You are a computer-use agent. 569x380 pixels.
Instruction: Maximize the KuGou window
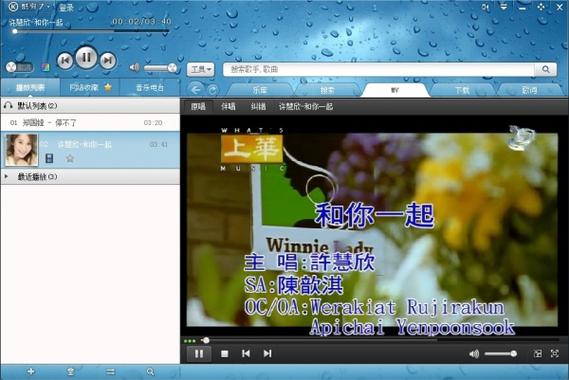point(541,7)
